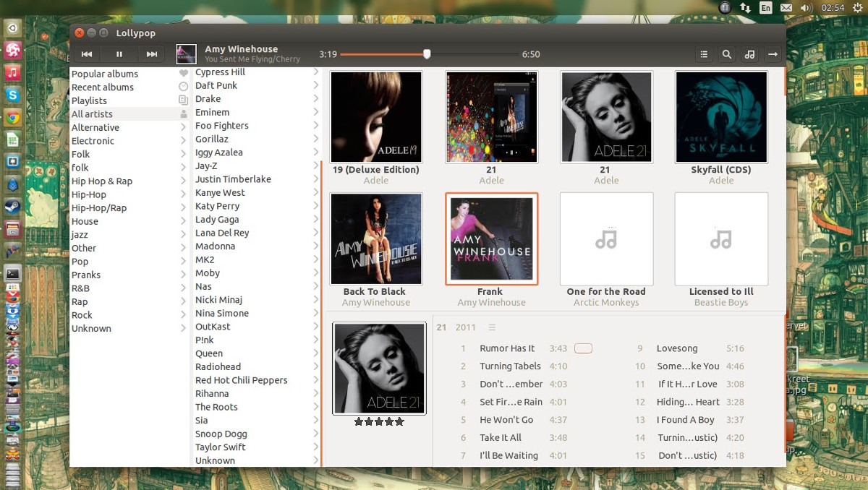Open the playback queue list icon
Viewport: 868px width, 490px height.
704,54
